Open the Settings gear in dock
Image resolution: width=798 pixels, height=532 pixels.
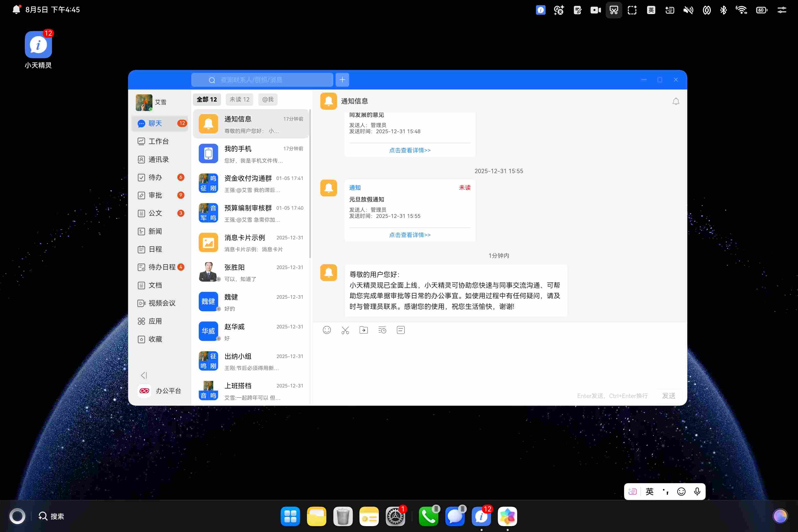[x=395, y=516]
